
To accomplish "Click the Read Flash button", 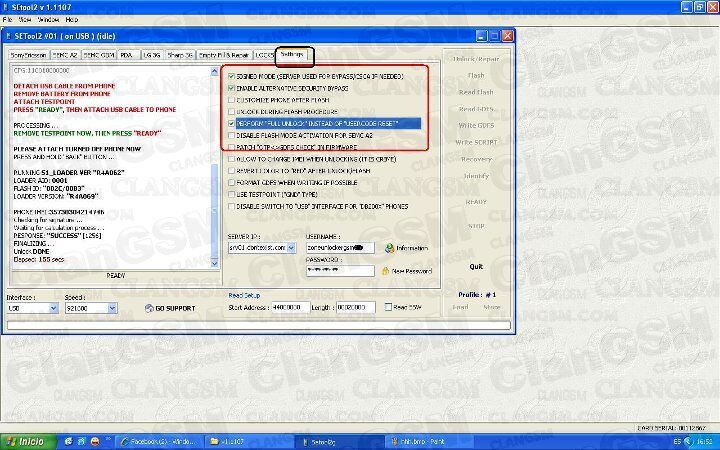I will 476,92.
